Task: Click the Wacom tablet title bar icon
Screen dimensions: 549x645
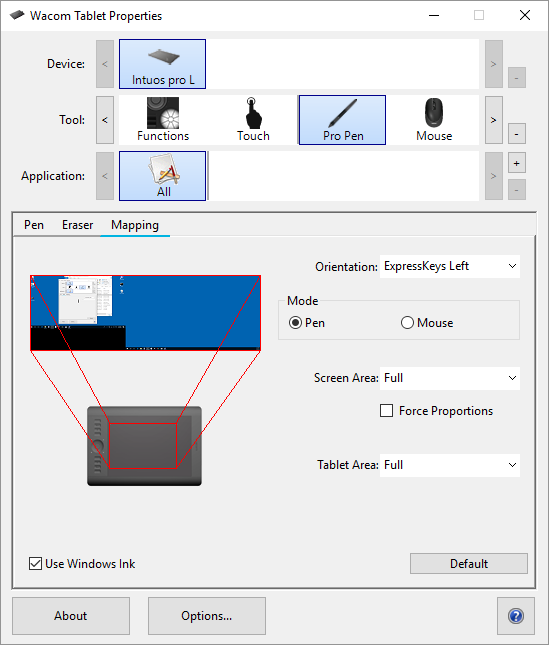Action: tap(17, 16)
